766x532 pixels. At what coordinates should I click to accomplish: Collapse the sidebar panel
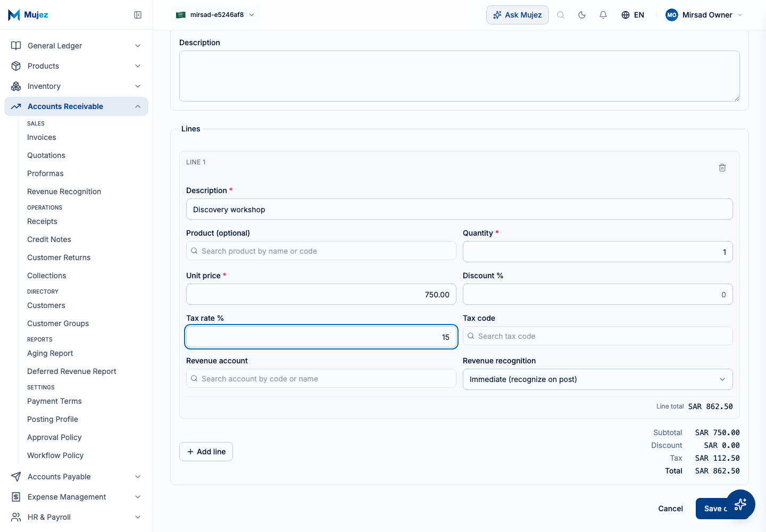138,15
